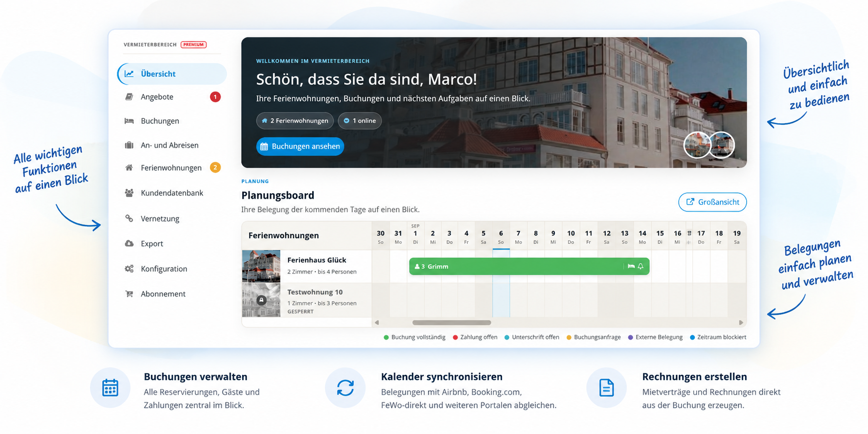Image resolution: width=868 pixels, height=434 pixels.
Task: Open the Großansicht view
Action: click(x=712, y=202)
